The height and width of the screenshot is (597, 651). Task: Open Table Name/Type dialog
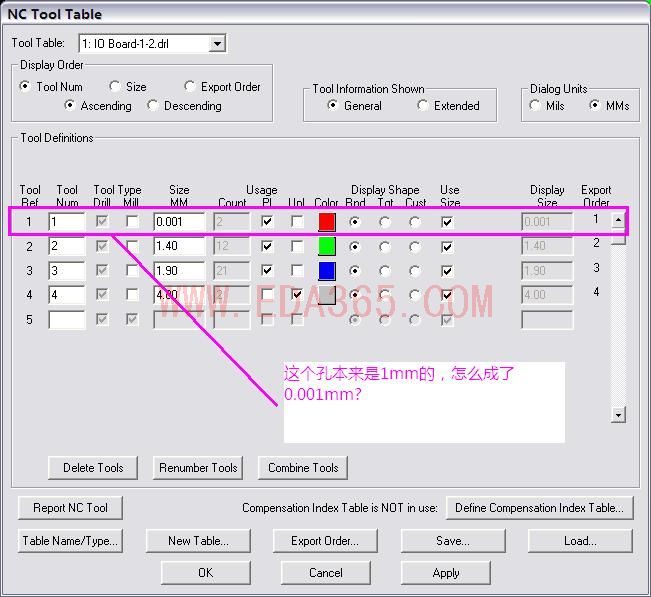[70, 541]
